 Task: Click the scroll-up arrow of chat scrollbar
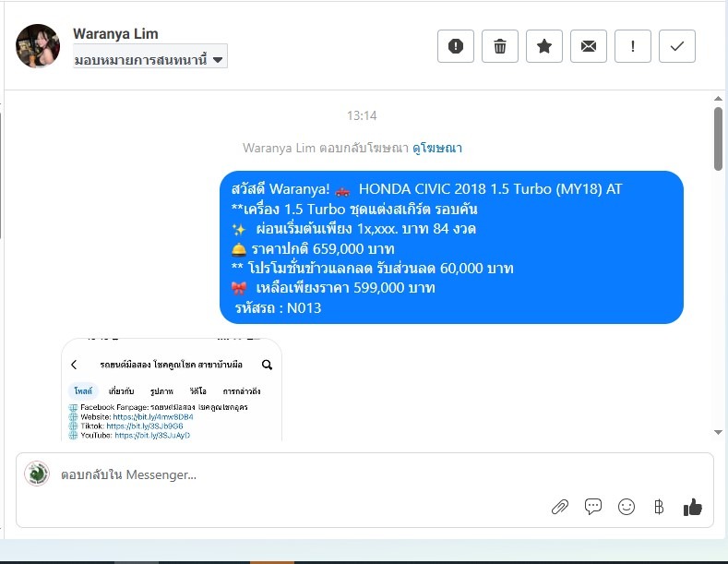tap(718, 99)
